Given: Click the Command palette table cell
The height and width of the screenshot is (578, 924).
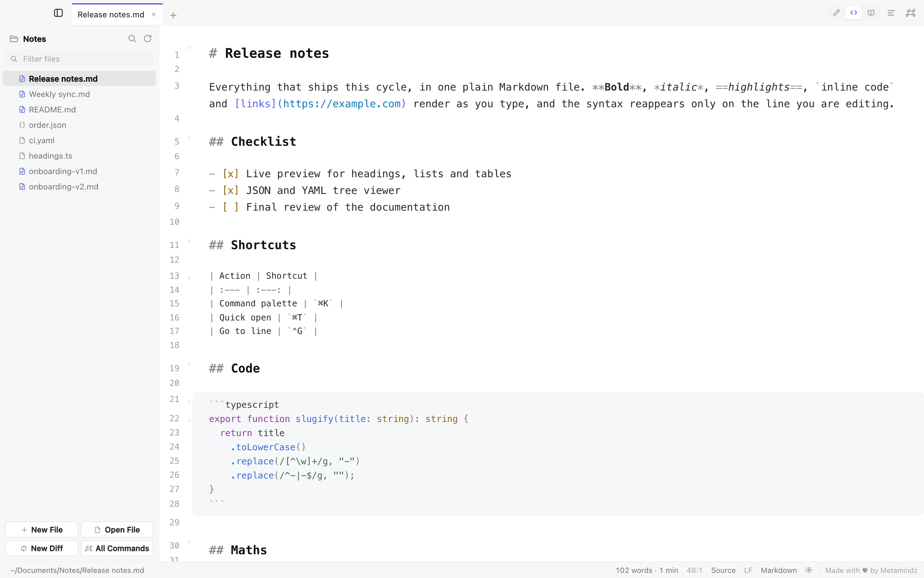Looking at the screenshot, I should pyautogui.click(x=258, y=303).
